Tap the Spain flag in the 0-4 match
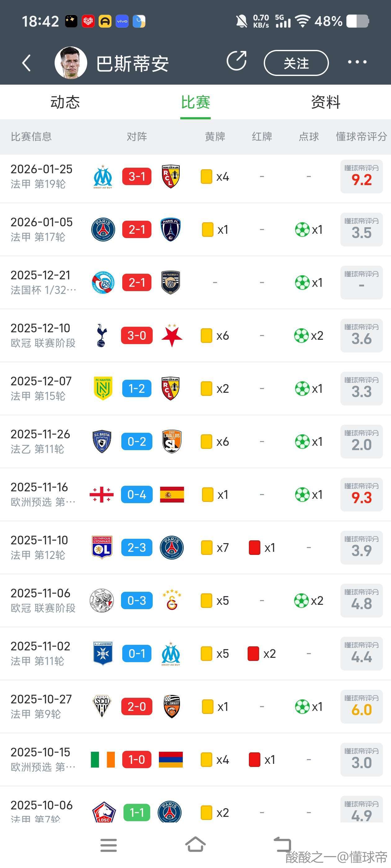The image size is (391, 868). click(x=172, y=495)
